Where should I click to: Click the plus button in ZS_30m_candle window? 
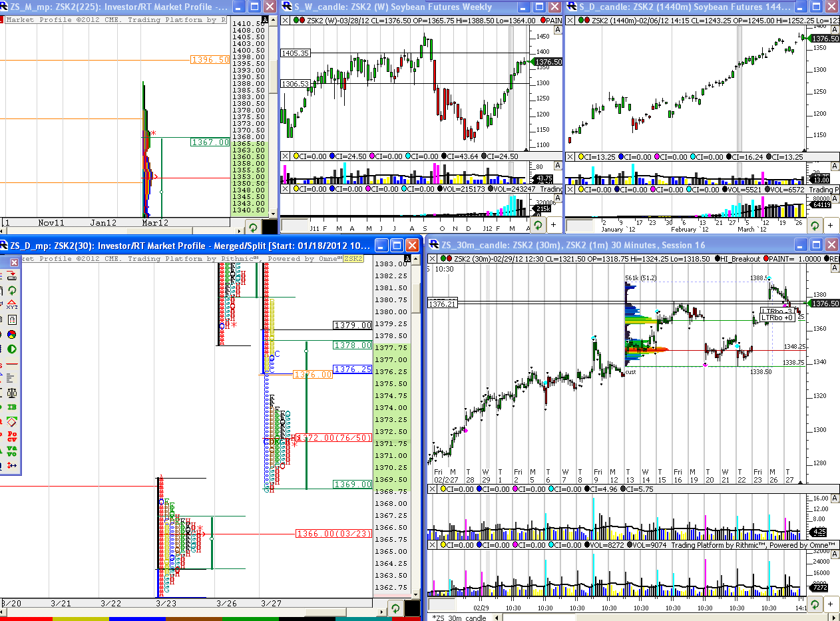point(831,604)
